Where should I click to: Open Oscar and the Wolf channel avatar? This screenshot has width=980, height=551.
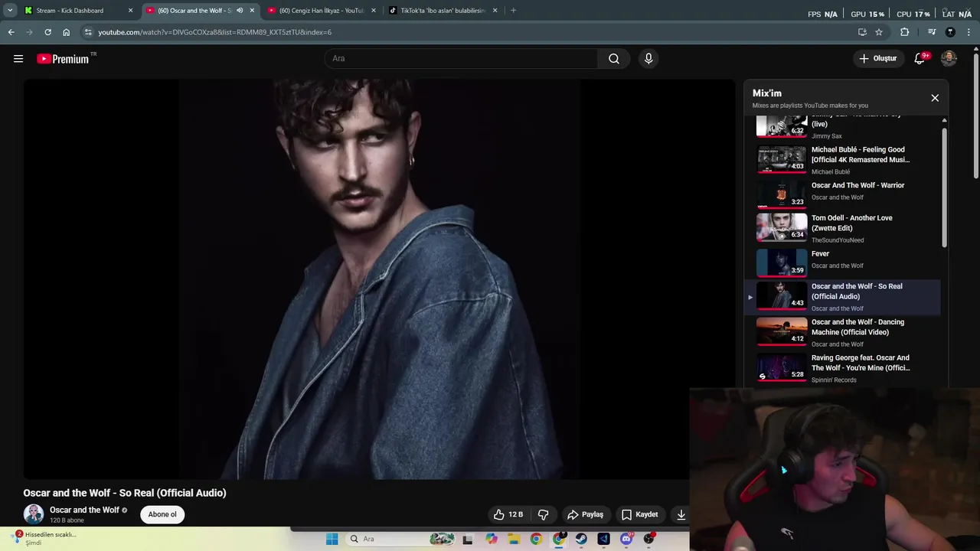34,514
